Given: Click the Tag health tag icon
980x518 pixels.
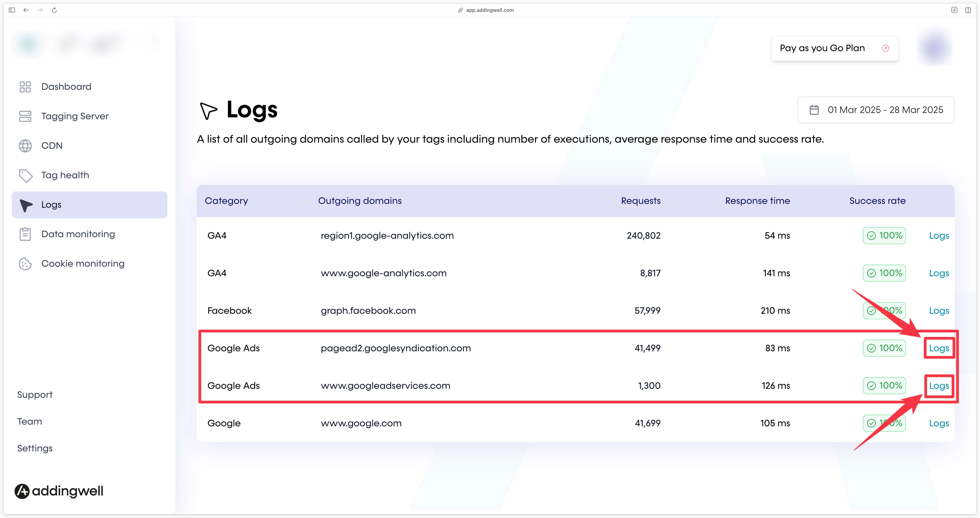Looking at the screenshot, I should tap(25, 176).
